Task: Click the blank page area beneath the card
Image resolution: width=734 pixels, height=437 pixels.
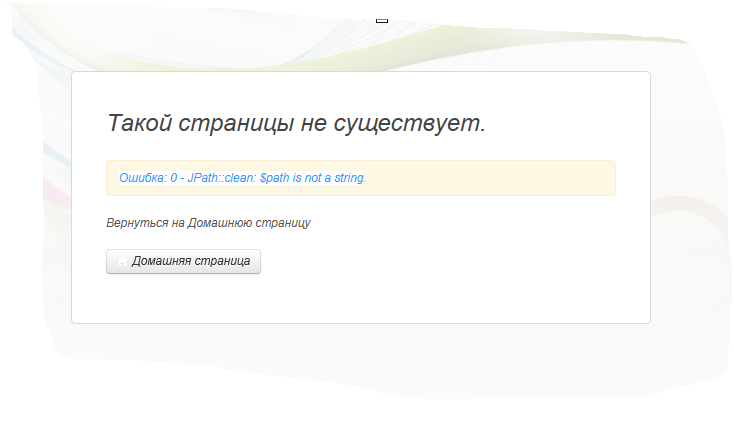Action: (x=360, y=390)
